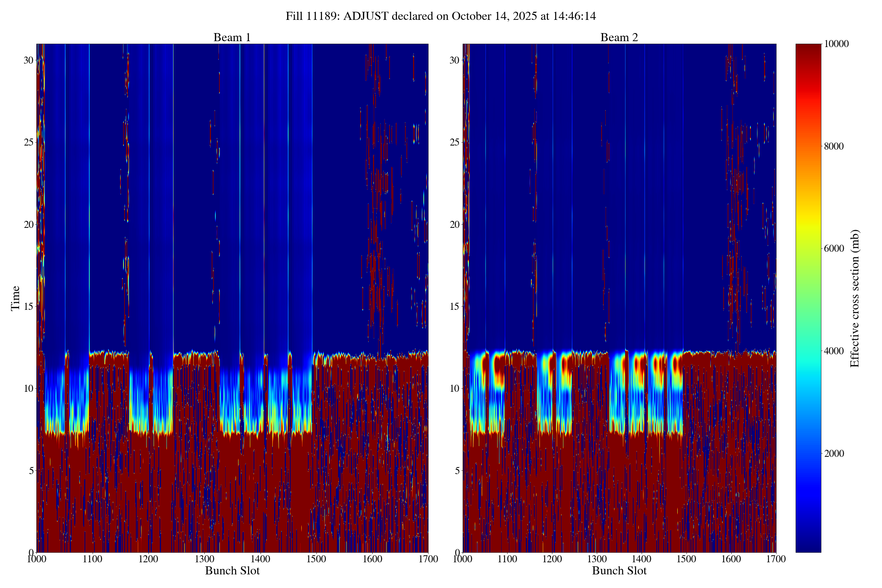The image size is (882, 588).
Task: Click the Fill 11189 figure title
Action: [x=441, y=16]
